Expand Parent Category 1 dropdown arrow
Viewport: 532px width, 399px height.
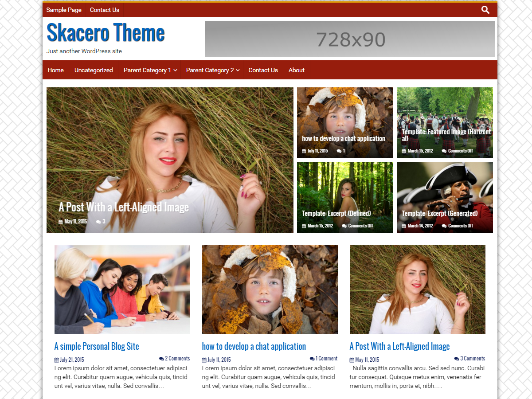pos(176,70)
